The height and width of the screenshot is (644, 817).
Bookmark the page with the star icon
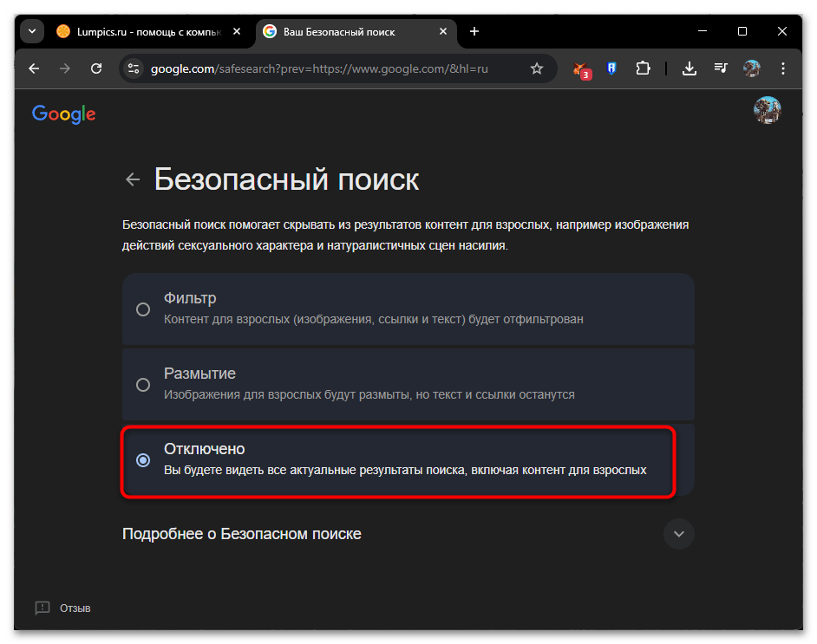(x=537, y=68)
